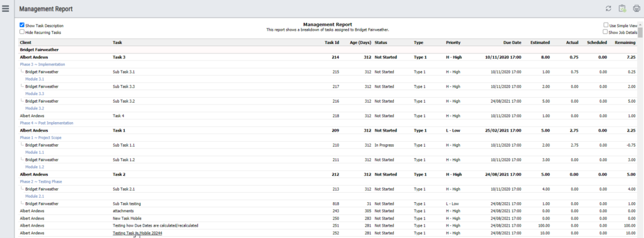
Task: Open the hamburger navigation menu
Action: (5, 9)
